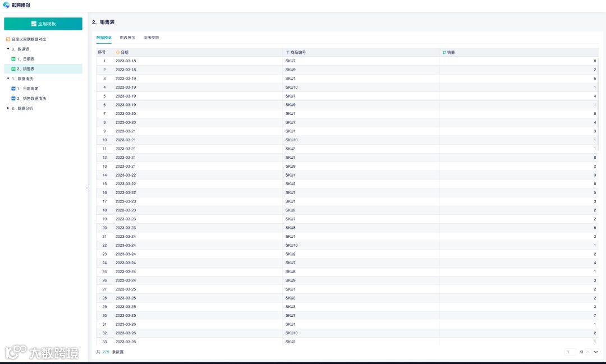Select 自定义周期数据对比 in the sidebar
The width and height of the screenshot is (606, 364).
coord(29,39)
